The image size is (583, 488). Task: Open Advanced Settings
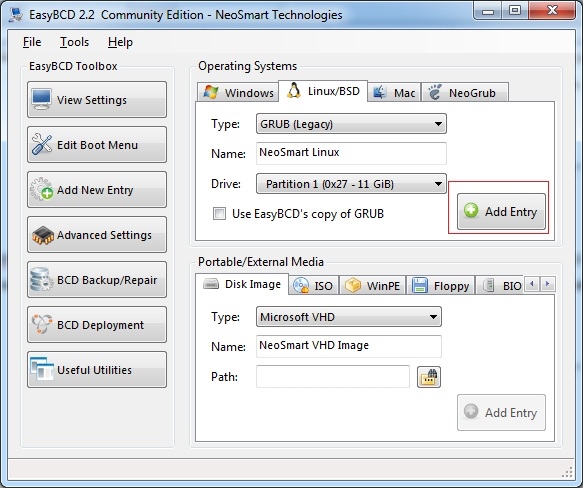point(97,235)
